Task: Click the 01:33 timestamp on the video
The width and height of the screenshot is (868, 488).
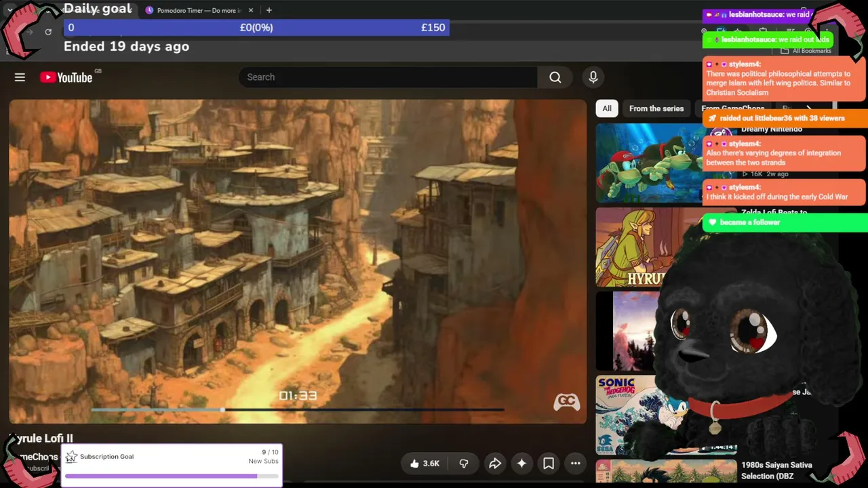Action: click(298, 396)
